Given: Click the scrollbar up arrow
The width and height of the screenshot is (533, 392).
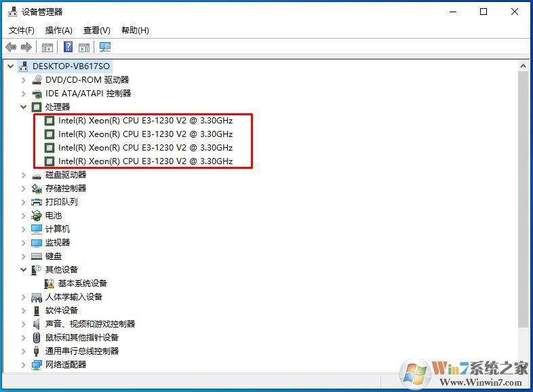Looking at the screenshot, I should (x=523, y=66).
